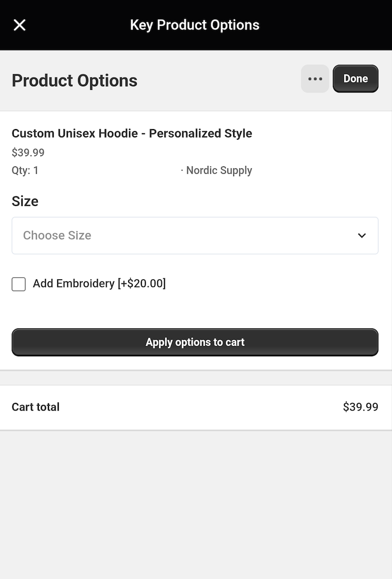Click Apply options to cart
Screen dimensions: 392x579
pos(195,342)
